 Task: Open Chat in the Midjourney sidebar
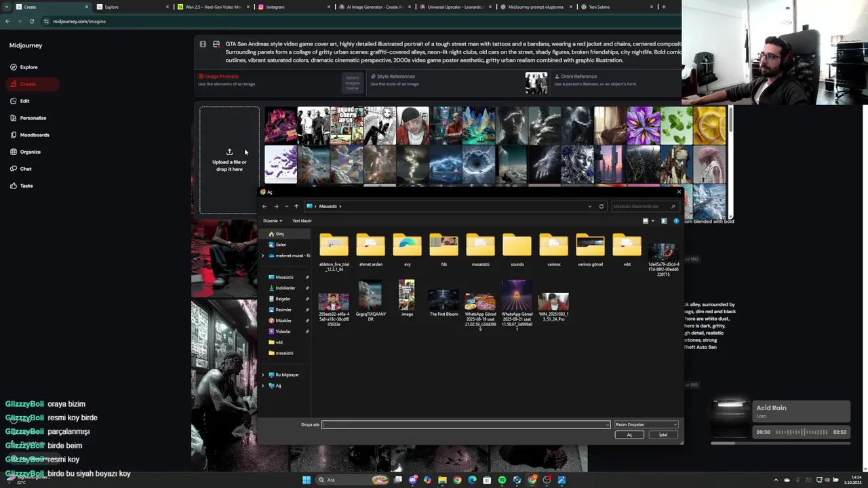(21, 169)
